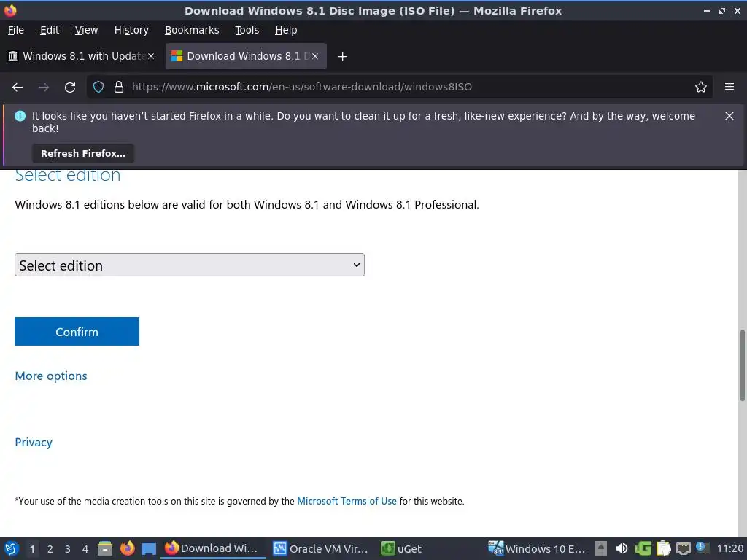Screen dimensions: 747x560
Task: Close the Download Windows 8.1 tab
Action: [315, 56]
